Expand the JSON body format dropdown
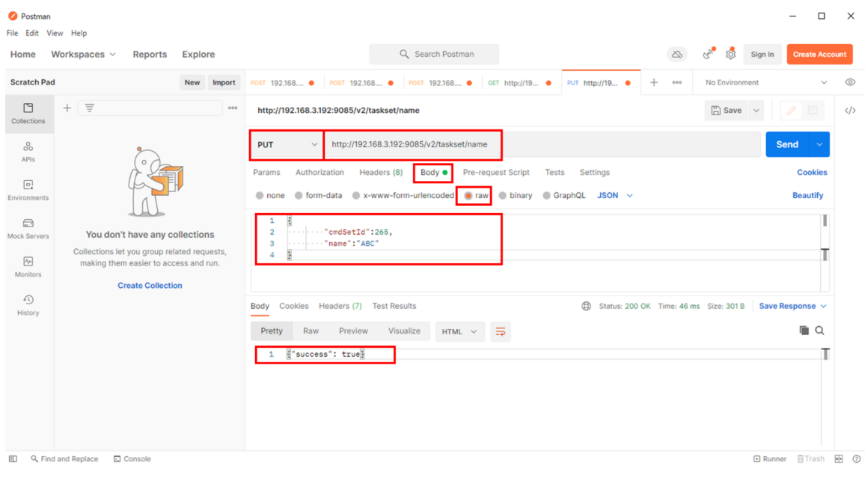 click(x=615, y=196)
